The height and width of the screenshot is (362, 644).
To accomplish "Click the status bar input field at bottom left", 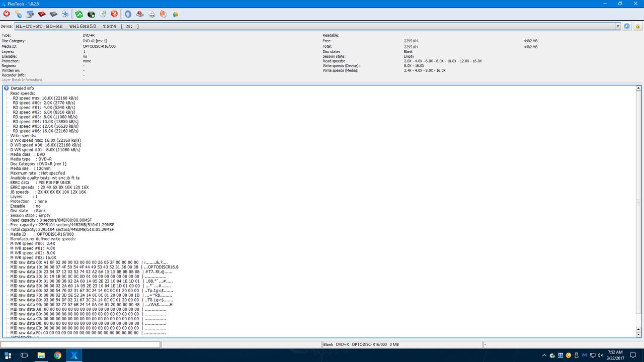I will 80,344.
